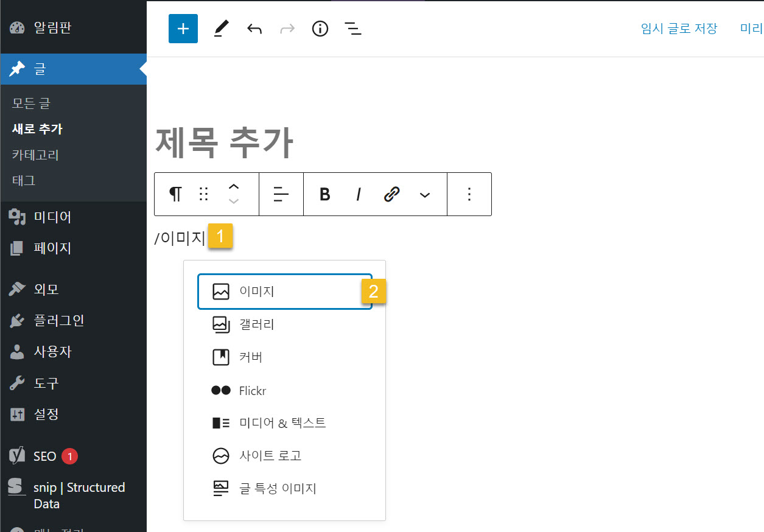Toggle bold formatting in the block toolbar

[x=324, y=194]
